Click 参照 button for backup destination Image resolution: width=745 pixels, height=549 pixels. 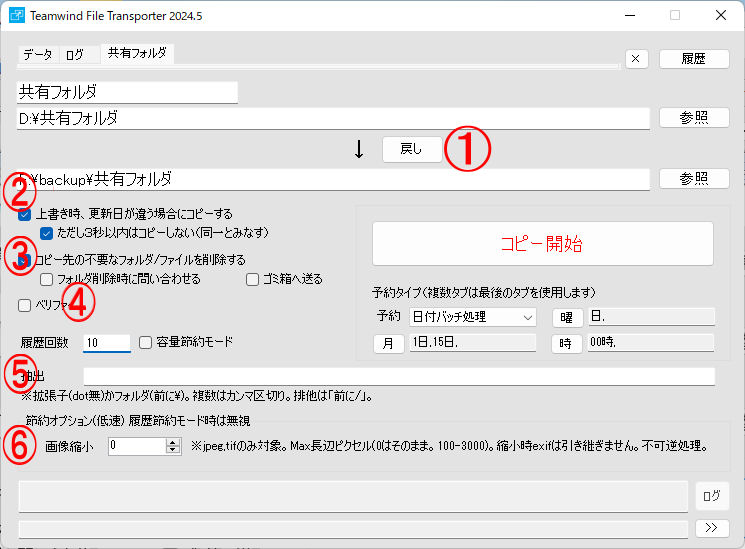tap(694, 178)
